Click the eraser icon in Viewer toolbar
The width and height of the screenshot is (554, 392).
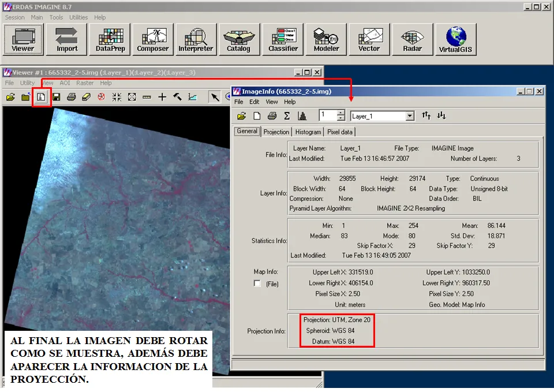(x=86, y=97)
